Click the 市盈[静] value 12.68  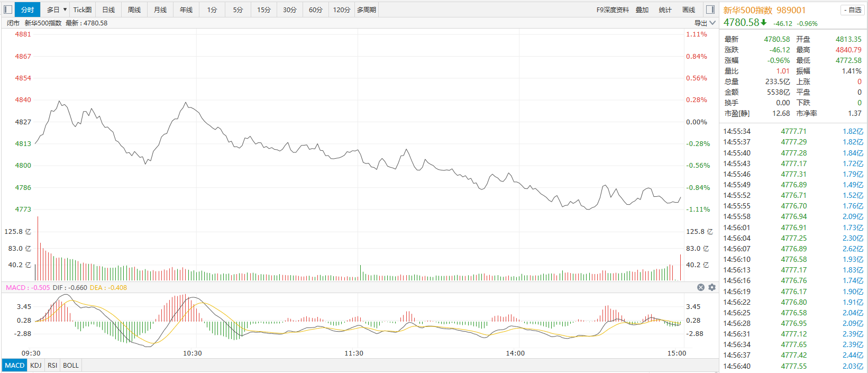click(781, 113)
